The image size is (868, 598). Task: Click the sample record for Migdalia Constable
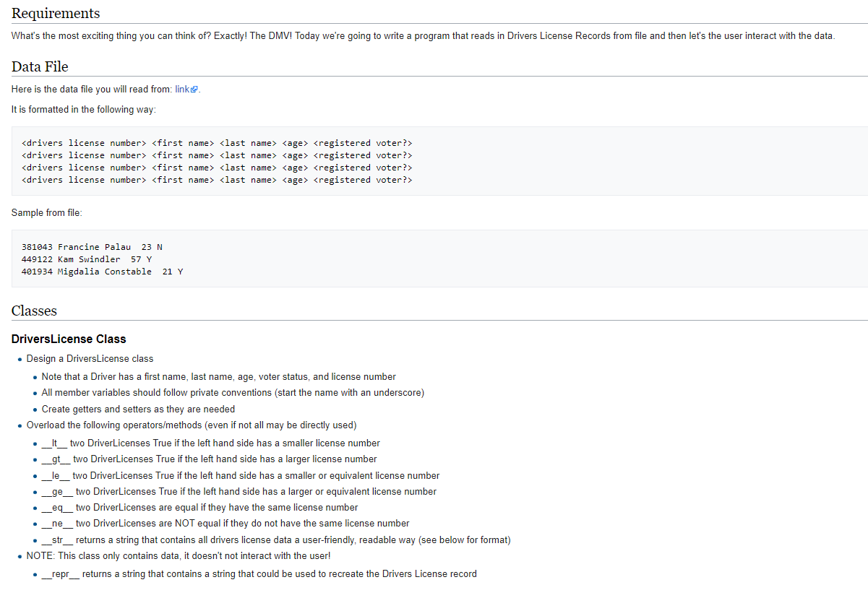coord(102,272)
